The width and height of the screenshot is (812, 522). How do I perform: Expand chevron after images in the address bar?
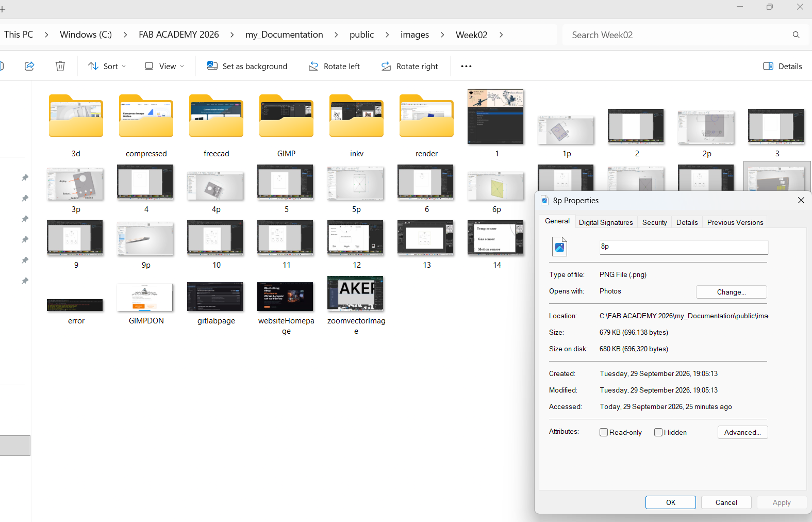442,35
